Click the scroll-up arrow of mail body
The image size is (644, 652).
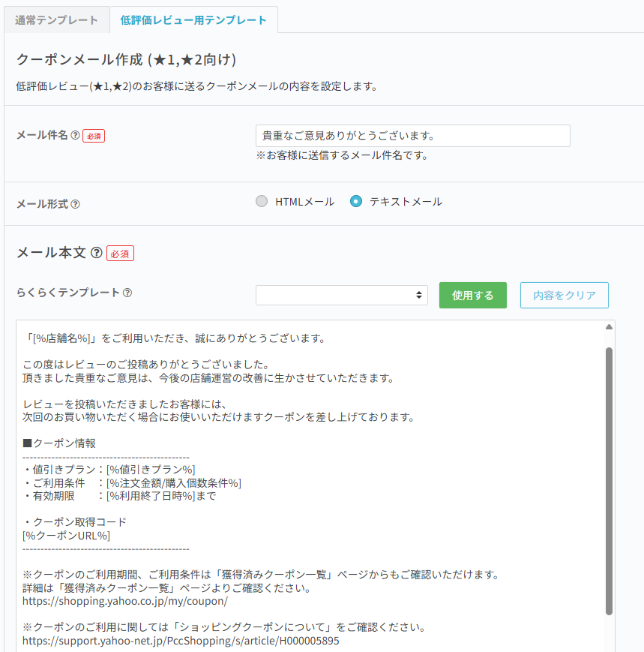[x=609, y=327]
